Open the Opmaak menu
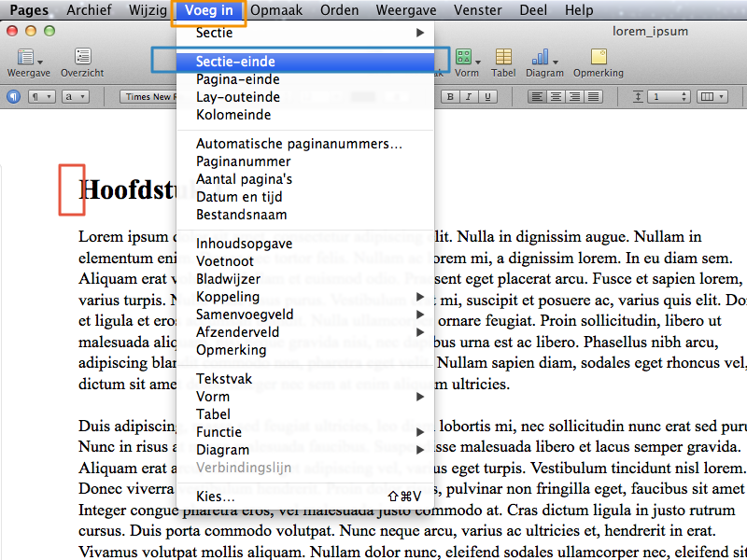The width and height of the screenshot is (747, 560). click(x=276, y=10)
